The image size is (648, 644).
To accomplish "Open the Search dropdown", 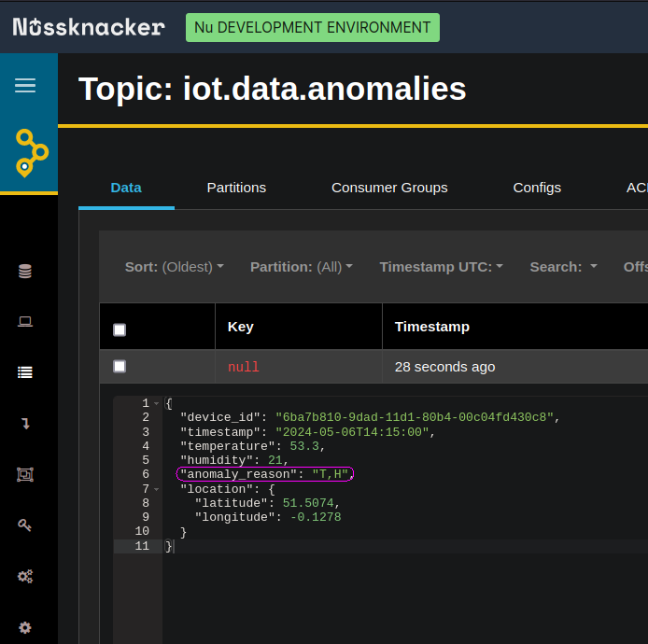I will click(563, 267).
